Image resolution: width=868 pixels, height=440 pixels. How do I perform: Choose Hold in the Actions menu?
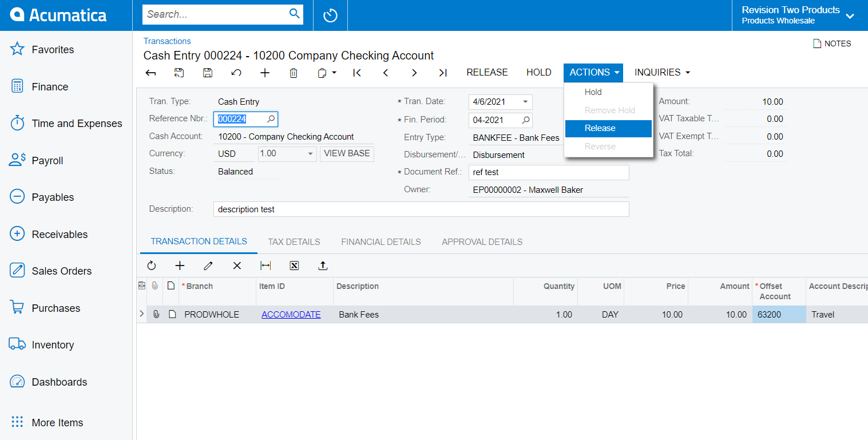[608, 92]
